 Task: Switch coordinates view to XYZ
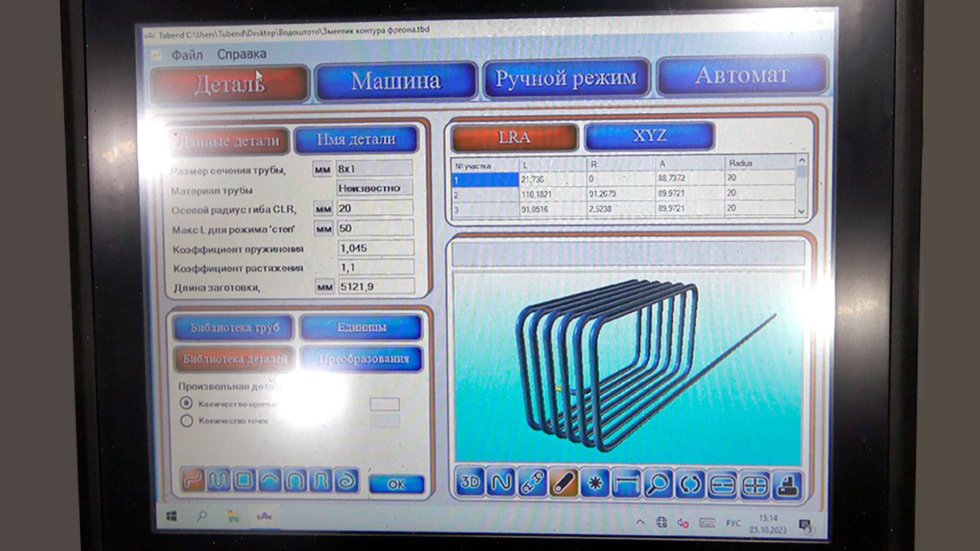pyautogui.click(x=649, y=136)
